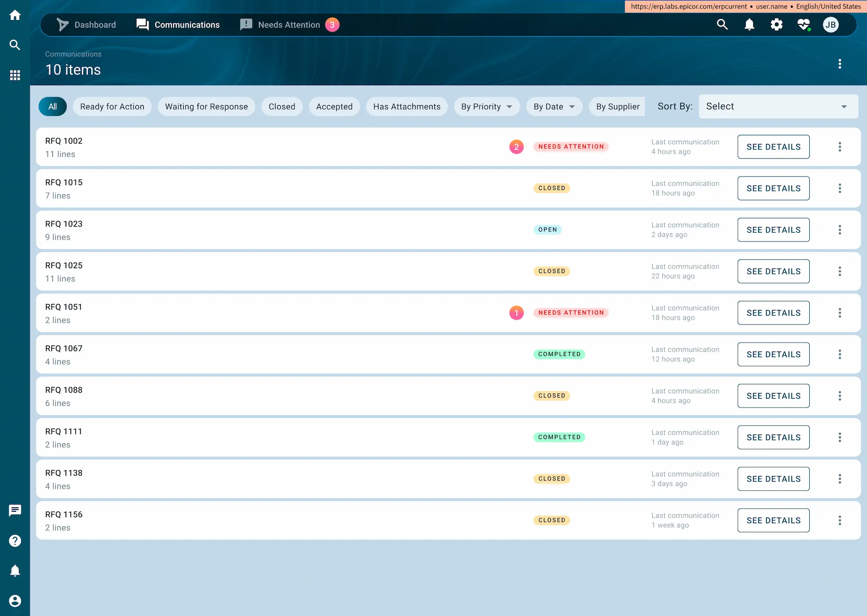Select the Search icon in left sidebar
The image size is (867, 616).
15,45
